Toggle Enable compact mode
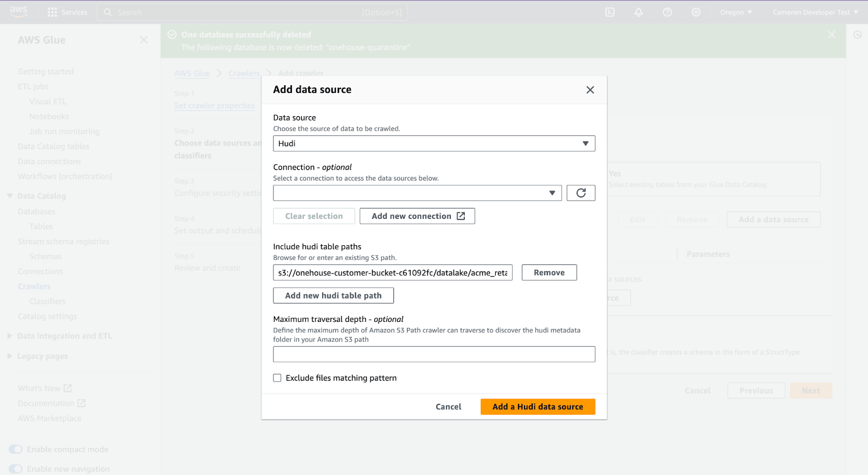The width and height of the screenshot is (868, 475). click(16, 449)
